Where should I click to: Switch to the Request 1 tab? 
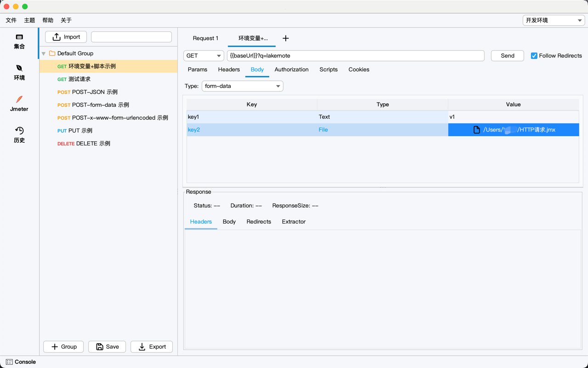pyautogui.click(x=205, y=38)
